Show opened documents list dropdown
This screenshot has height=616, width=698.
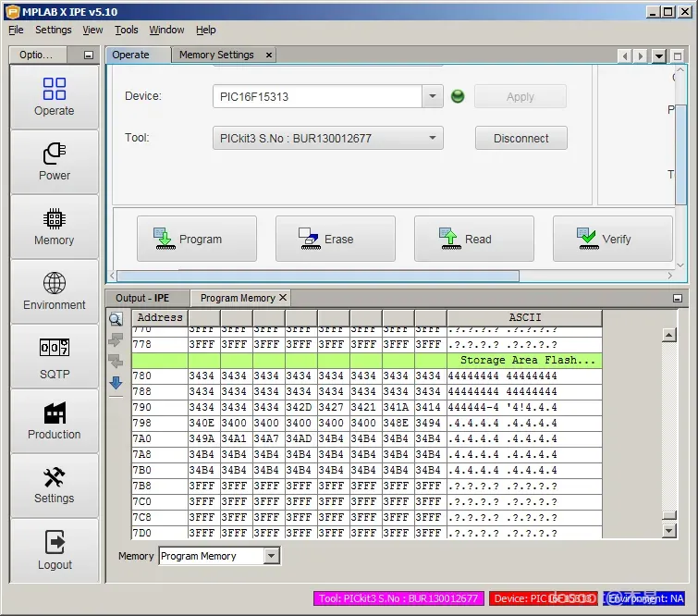point(658,56)
